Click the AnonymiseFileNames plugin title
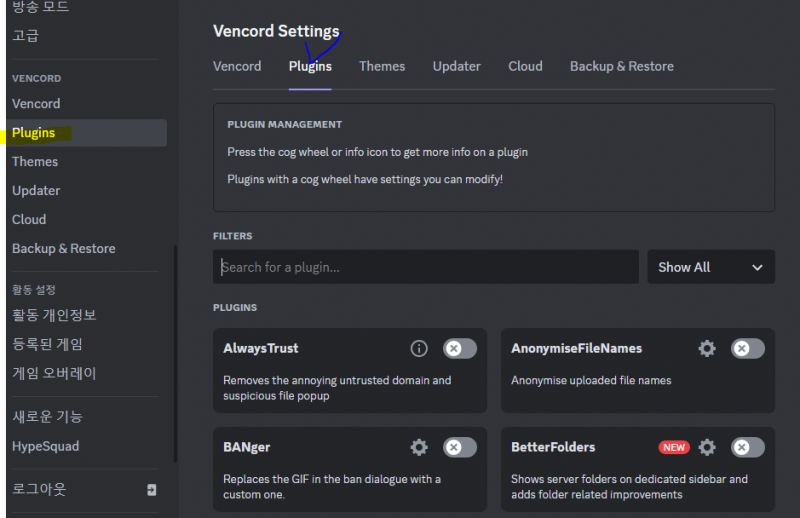The height and width of the screenshot is (518, 800). (x=577, y=349)
